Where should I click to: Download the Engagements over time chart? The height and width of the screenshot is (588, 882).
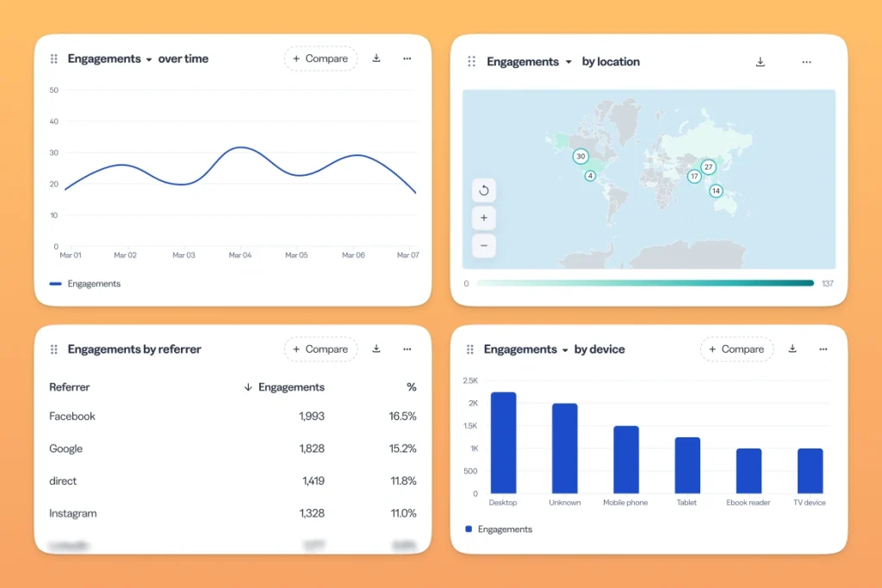click(376, 58)
